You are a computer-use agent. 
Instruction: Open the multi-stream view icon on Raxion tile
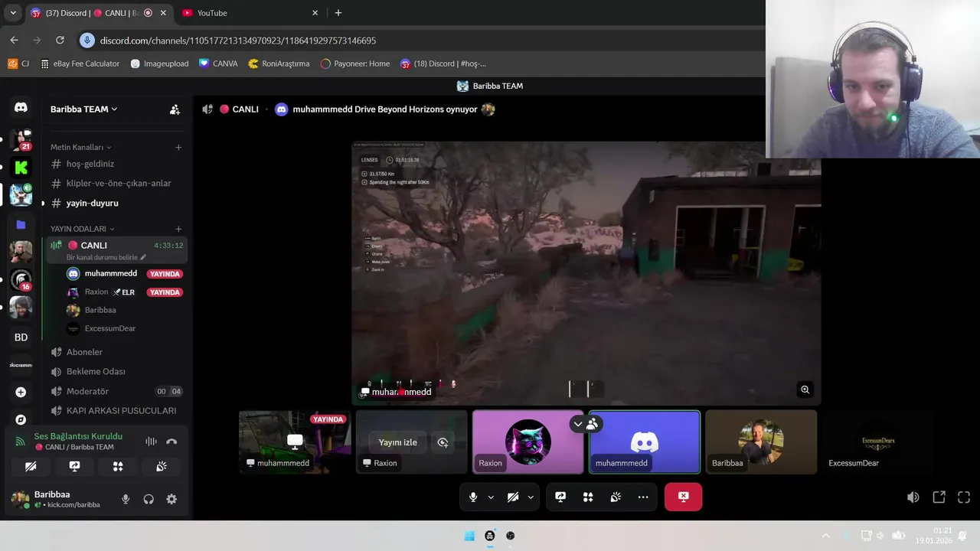[x=443, y=442]
